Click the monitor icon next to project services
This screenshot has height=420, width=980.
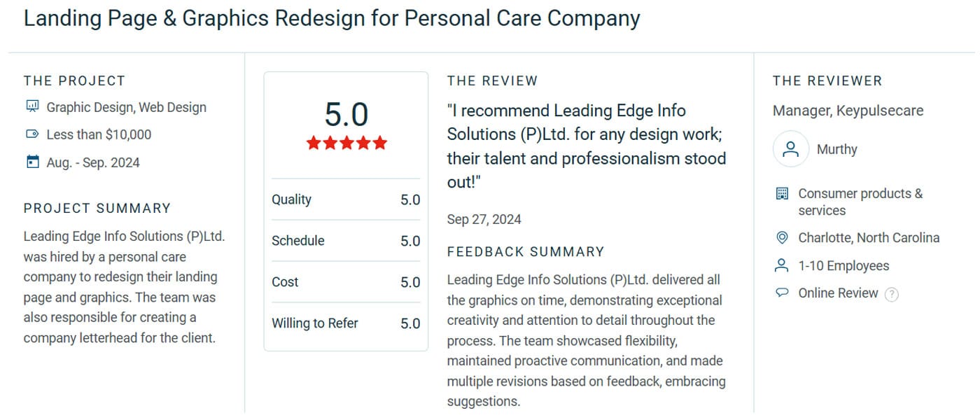pyautogui.click(x=32, y=106)
